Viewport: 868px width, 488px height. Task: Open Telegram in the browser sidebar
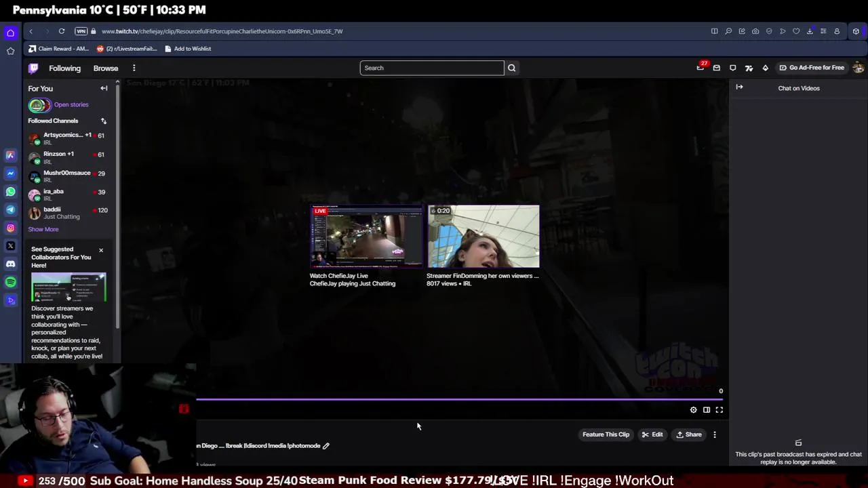click(10, 209)
